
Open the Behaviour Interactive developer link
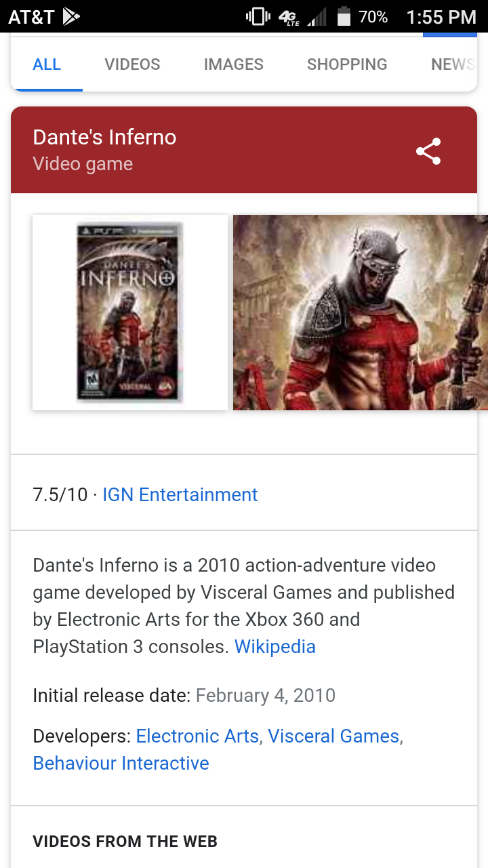click(x=121, y=764)
